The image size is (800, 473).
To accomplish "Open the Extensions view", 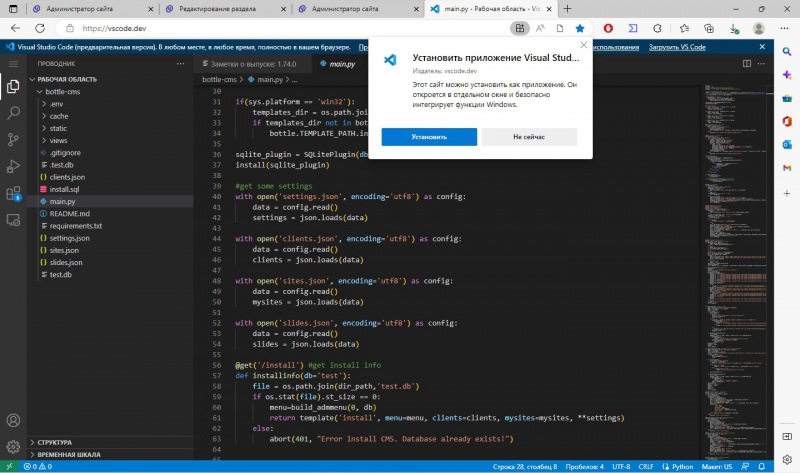I will click(13, 193).
